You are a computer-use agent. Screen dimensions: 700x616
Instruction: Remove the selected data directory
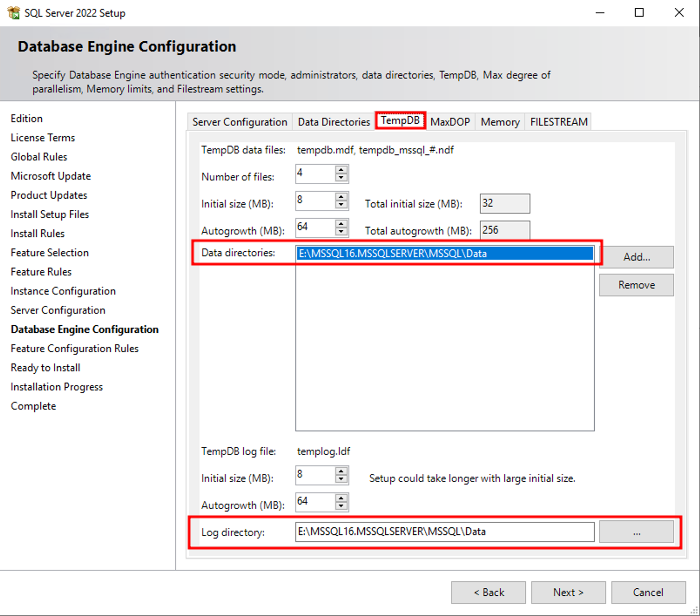click(636, 285)
